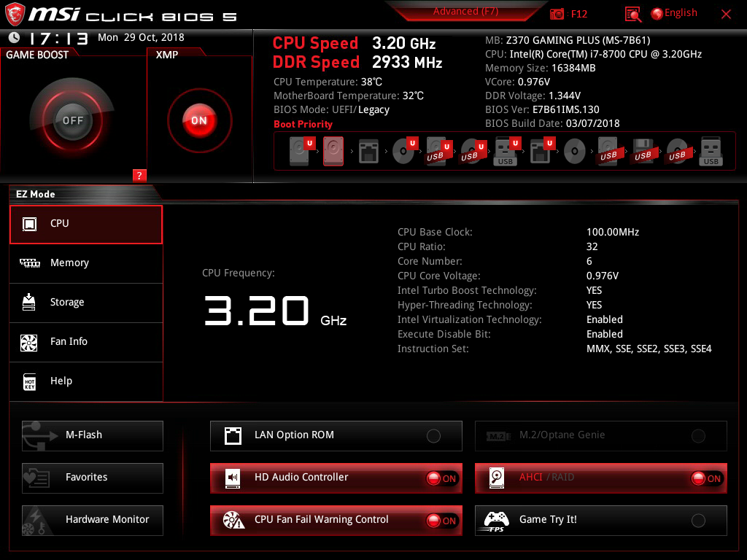The image size is (747, 560).
Task: Switch to Advanced (F7) mode
Action: [x=465, y=12]
